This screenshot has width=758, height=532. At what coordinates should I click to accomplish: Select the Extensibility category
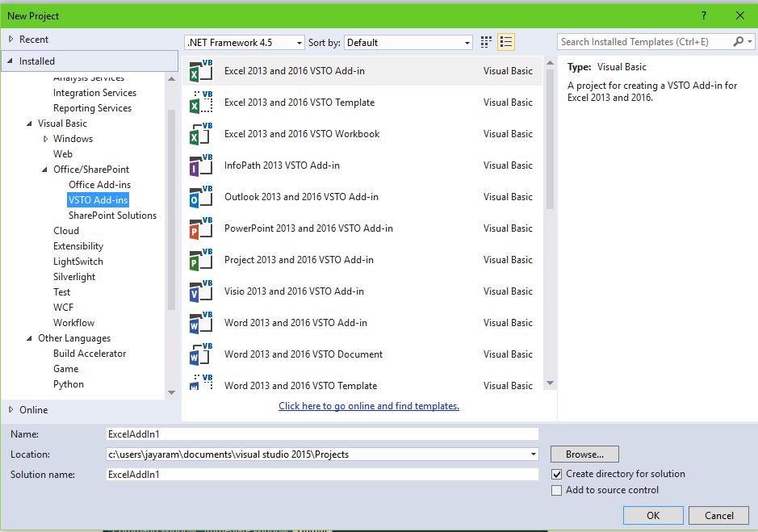[77, 246]
